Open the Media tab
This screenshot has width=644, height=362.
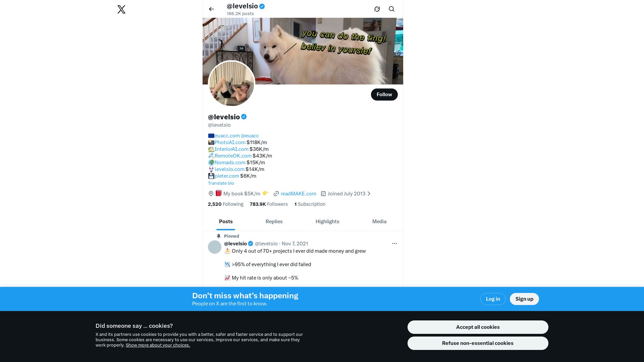tap(379, 222)
